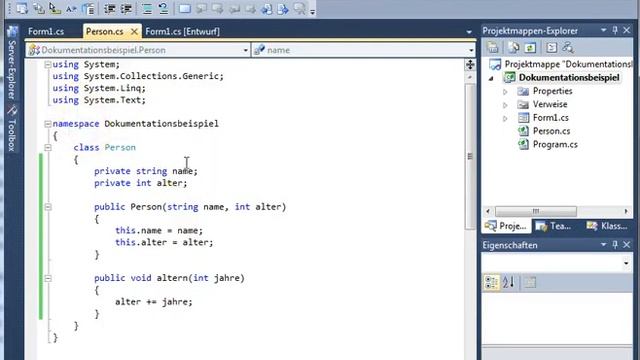Switch to the Tea... Explorer tab

553,226
